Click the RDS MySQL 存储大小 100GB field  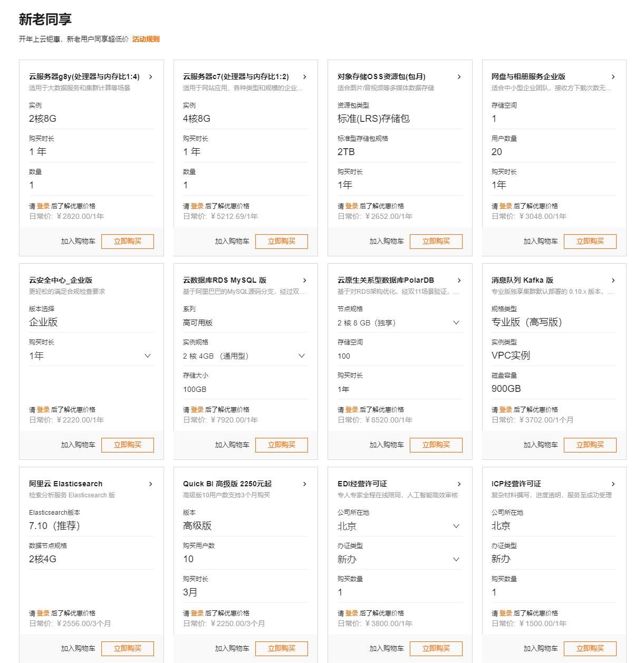(245, 389)
